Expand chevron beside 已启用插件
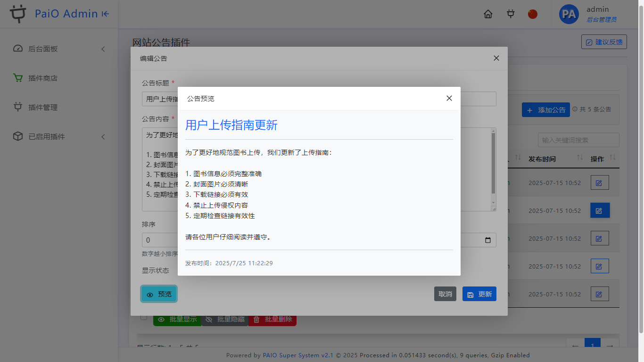 click(x=103, y=137)
